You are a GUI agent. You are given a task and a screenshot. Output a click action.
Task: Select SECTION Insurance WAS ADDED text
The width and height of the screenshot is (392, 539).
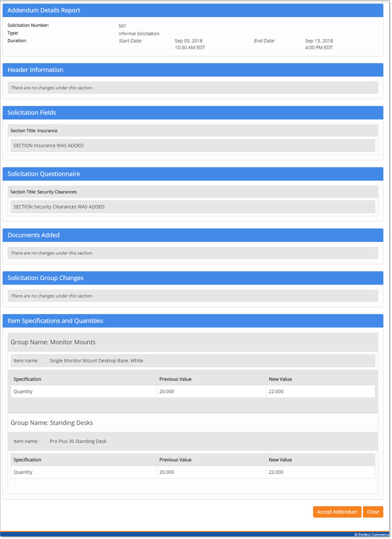pyautogui.click(x=48, y=145)
